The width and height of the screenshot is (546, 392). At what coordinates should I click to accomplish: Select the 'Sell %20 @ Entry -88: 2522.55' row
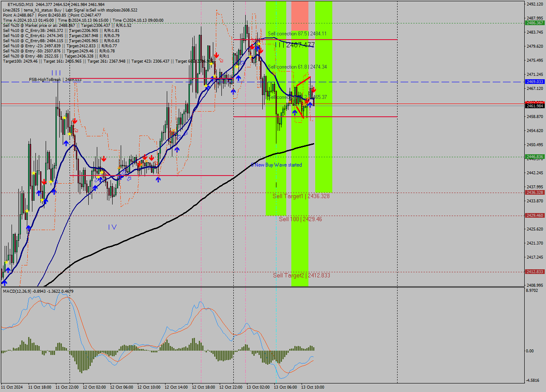click(56, 56)
